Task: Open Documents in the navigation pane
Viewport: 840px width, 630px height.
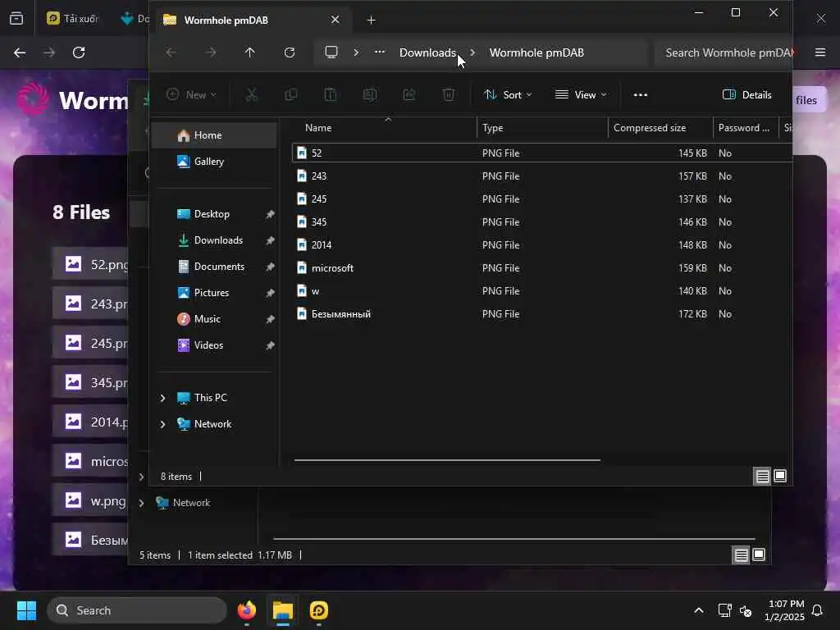Action: [214, 267]
